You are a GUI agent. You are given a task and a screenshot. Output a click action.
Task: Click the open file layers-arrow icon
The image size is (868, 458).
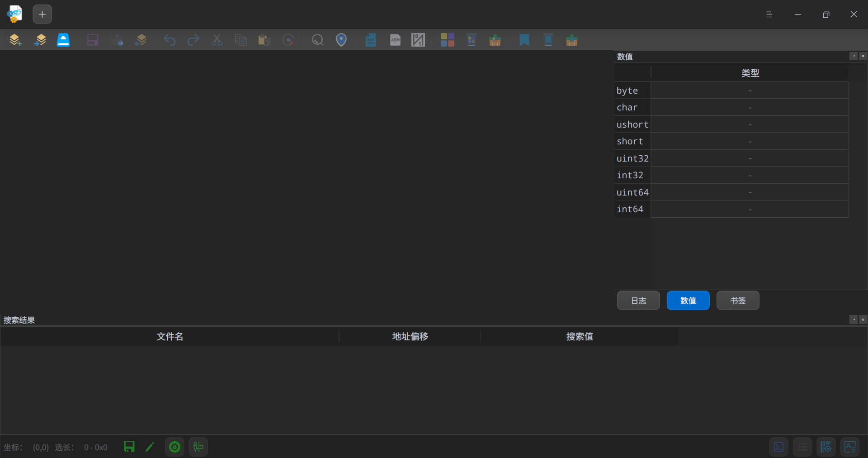40,40
